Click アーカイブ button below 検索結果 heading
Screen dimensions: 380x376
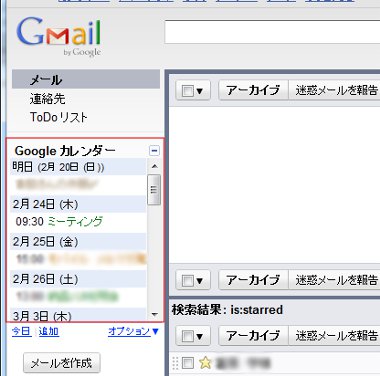pos(253,335)
